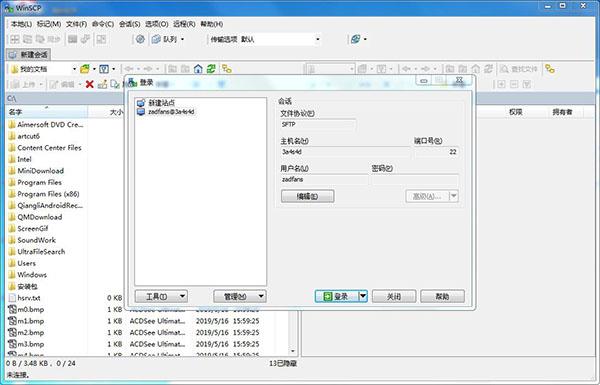Open the 会话(S) menu
Screen dimensions: 600x385
(x=129, y=24)
